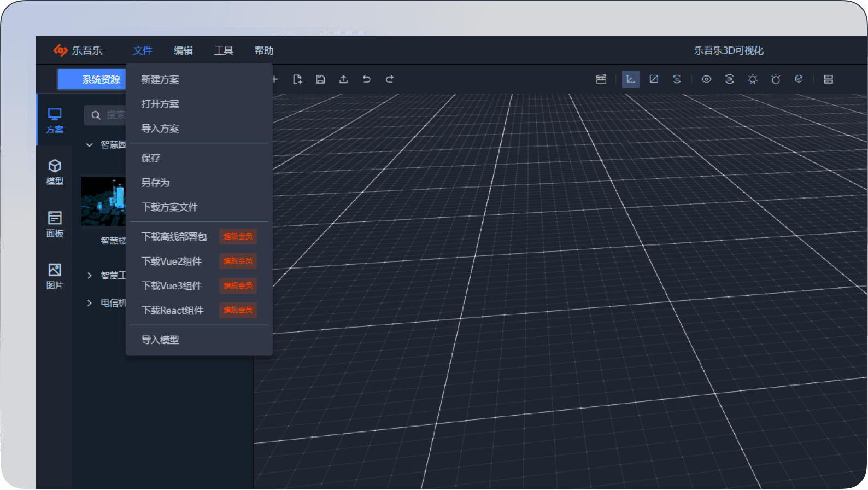Toggle the axis helper button in toolbar
Image resolution: width=868 pixels, height=490 pixels.
coord(630,79)
